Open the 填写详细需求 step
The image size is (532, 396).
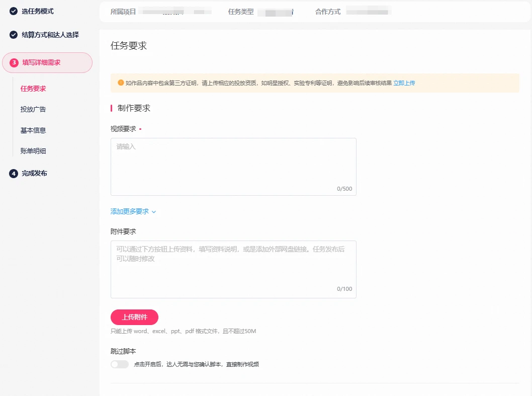point(41,63)
